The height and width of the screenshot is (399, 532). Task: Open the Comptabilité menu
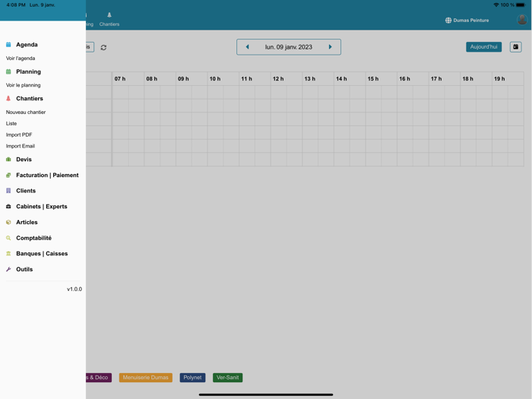pos(34,238)
